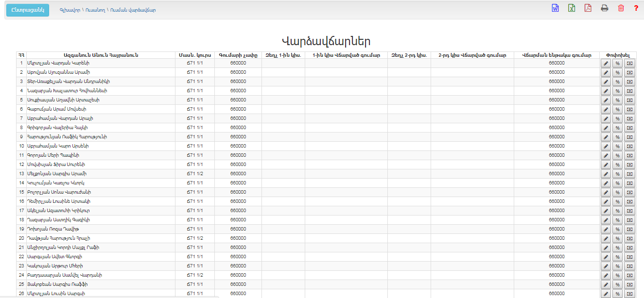Click cash payment icon in row 3
The height and width of the screenshot is (298, 644).
(629, 82)
